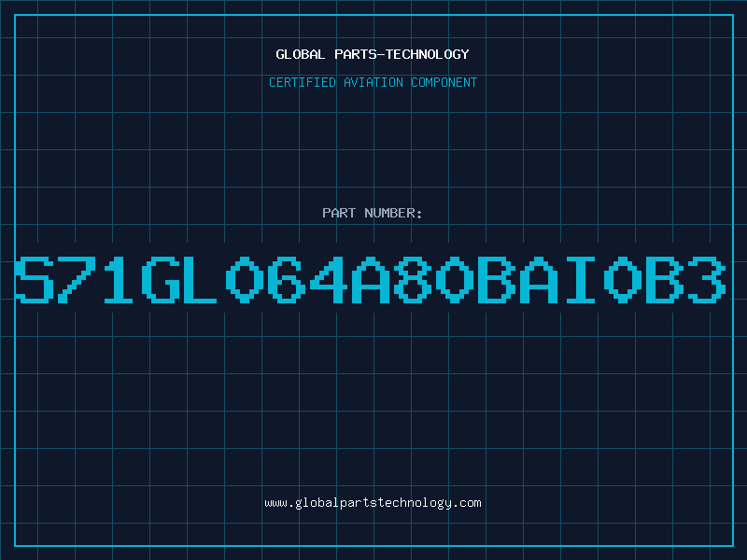Click the CERTIFIED AVIATION COMPONENT subtitle
Screen dimensions: 747x560
click(x=373, y=82)
